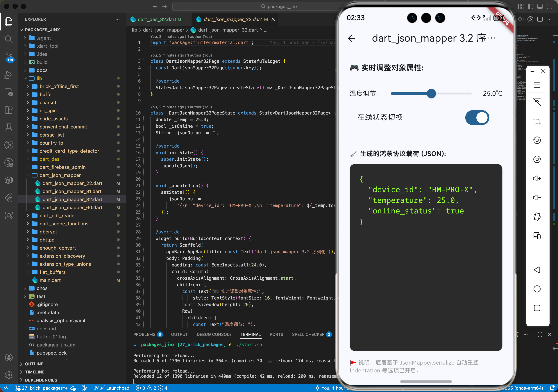The image size is (558, 392).
Task: Open the Search view in activity bar
Action: point(9,39)
